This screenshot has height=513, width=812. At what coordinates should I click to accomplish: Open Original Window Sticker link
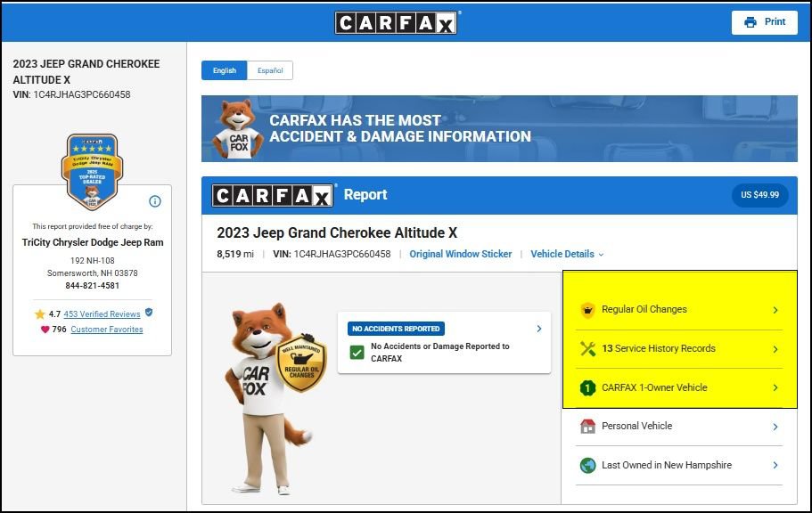pyautogui.click(x=461, y=254)
